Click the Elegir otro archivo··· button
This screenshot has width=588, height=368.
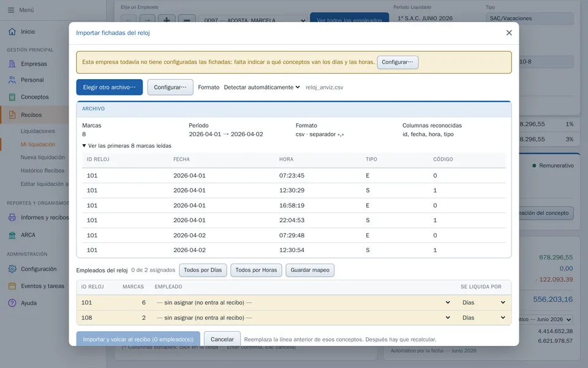110,87
